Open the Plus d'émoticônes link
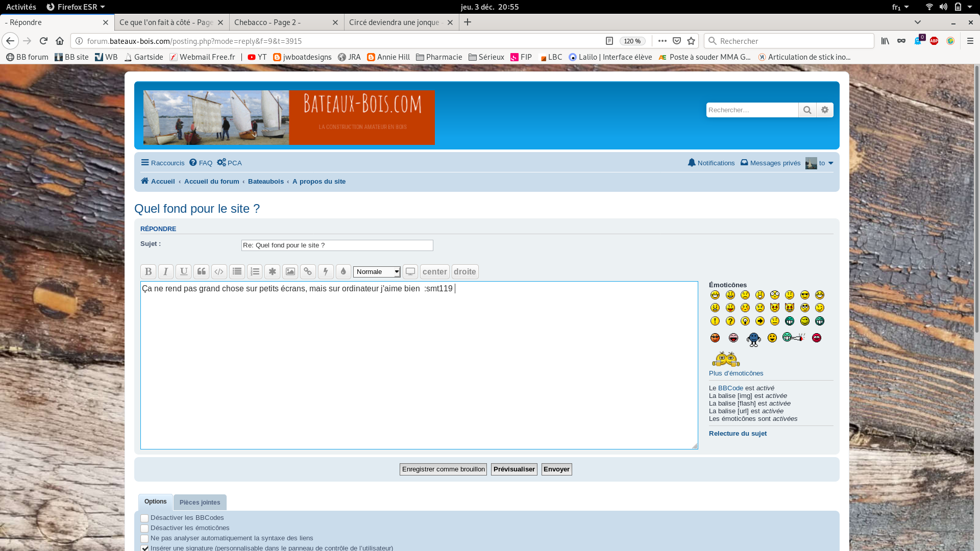This screenshot has width=980, height=551. tap(736, 373)
